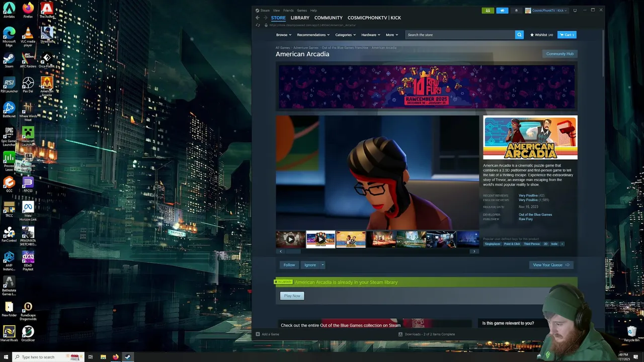Select the RSI Launcher icon

(9, 85)
